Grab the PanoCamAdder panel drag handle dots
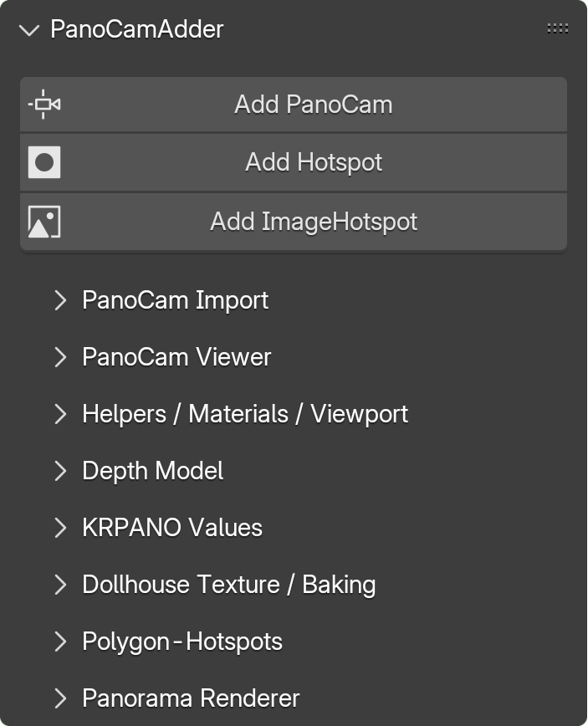588x726 pixels. (557, 28)
